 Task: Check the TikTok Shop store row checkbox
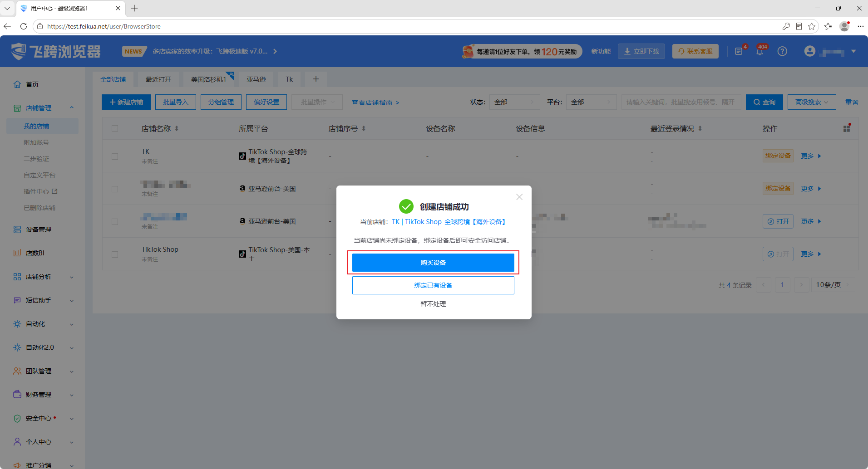115,254
